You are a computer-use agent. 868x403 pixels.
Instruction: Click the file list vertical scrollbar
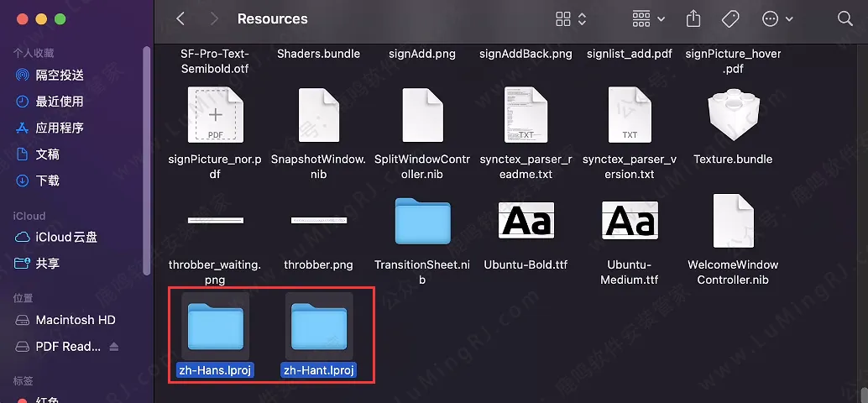(x=863, y=393)
